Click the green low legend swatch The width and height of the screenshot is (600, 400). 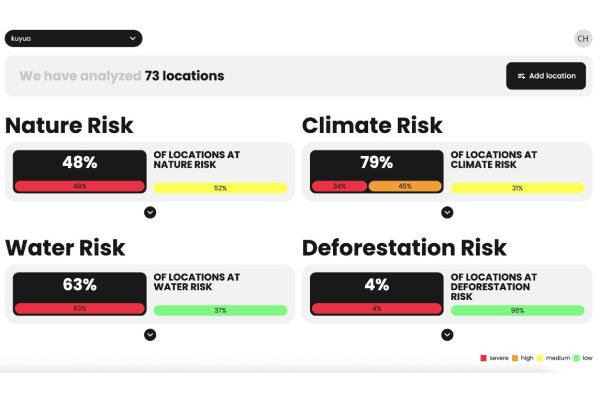click(x=575, y=358)
